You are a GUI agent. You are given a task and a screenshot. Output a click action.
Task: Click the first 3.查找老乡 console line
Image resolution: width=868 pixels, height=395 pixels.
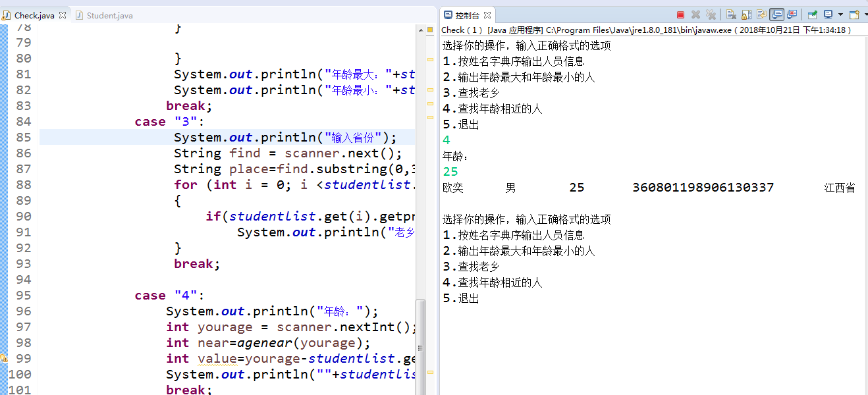click(471, 93)
